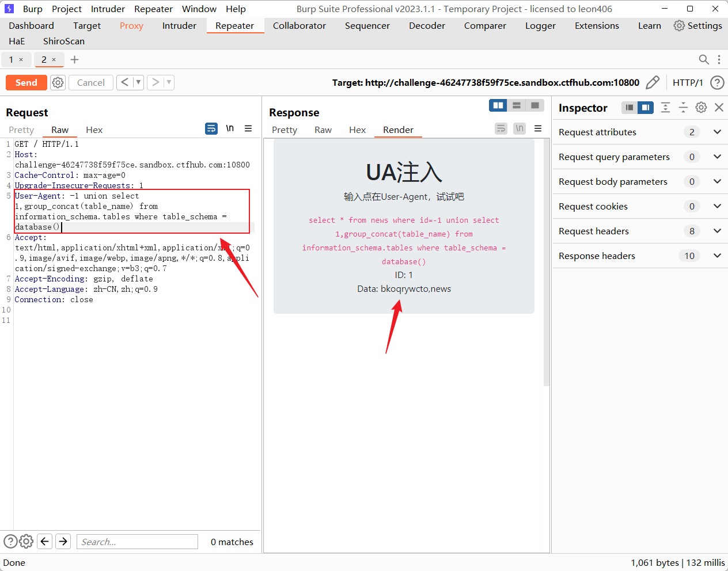Click the User-Agent header line in request
The height and width of the screenshot is (571, 728).
(131, 211)
